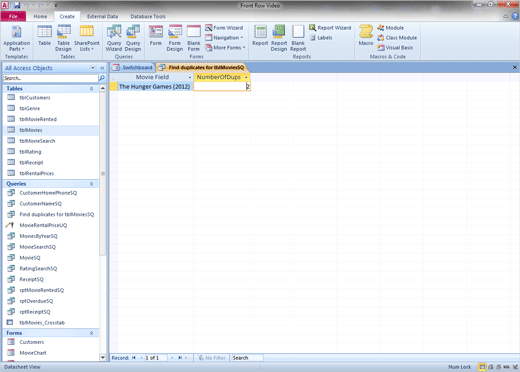The width and height of the screenshot is (520, 372).
Task: Go to the last record
Action: [180, 358]
